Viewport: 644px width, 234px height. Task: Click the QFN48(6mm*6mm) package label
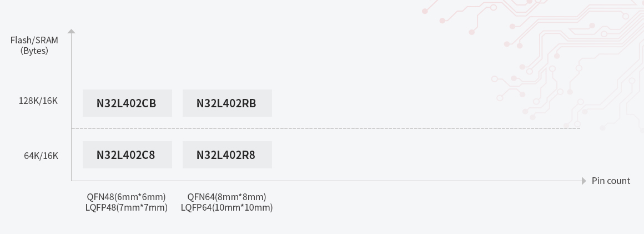click(x=127, y=197)
